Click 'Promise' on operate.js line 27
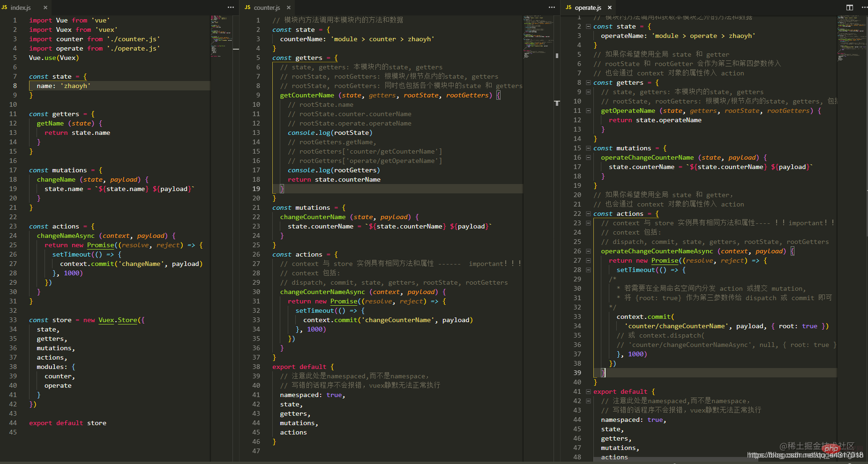This screenshot has width=868, height=464. pos(665,261)
